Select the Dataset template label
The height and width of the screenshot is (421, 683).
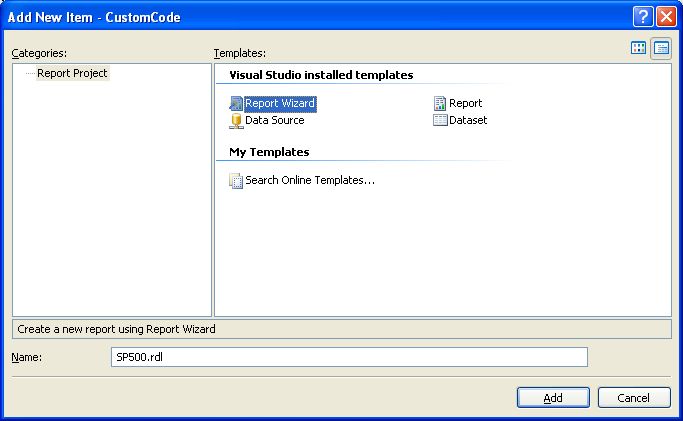(468, 120)
